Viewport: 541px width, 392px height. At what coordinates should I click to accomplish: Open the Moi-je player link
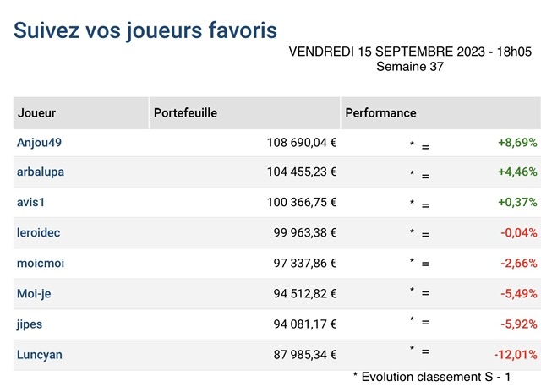click(34, 294)
